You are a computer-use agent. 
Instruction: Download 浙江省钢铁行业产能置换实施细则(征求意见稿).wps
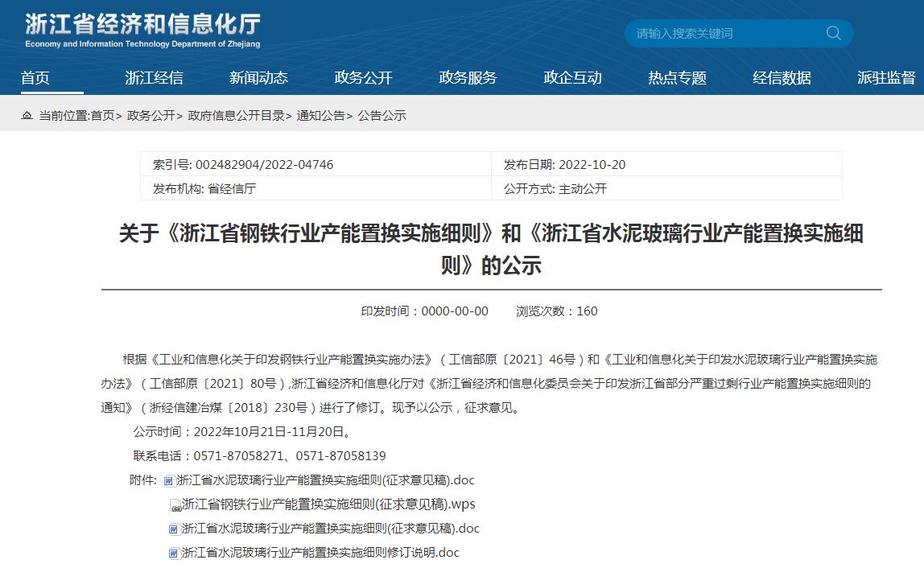[328, 504]
